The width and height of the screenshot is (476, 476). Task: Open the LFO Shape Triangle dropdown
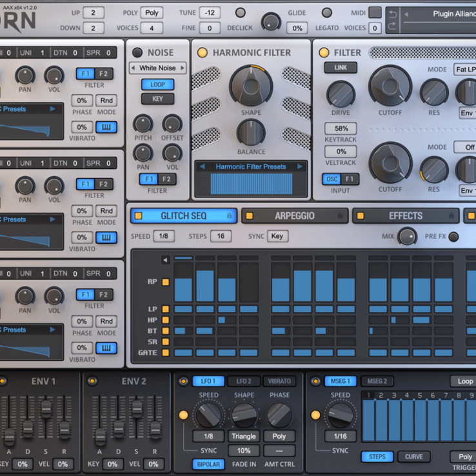coord(244,436)
